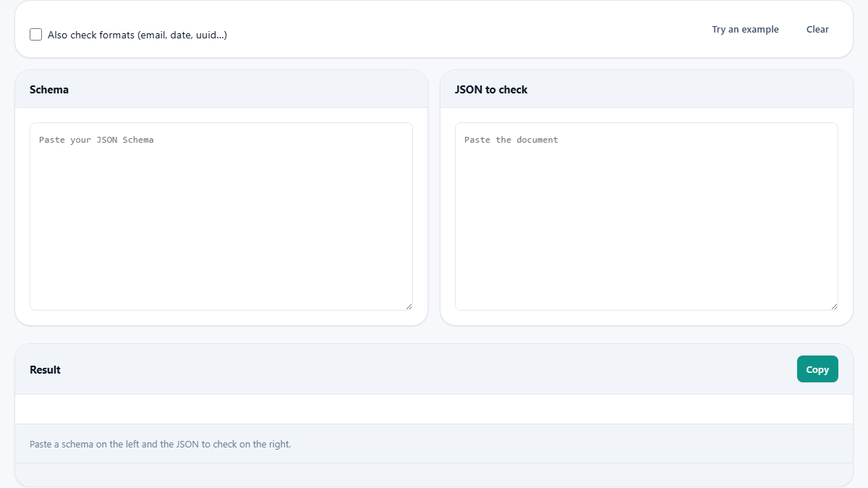
Task: Click the Try an example button
Action: coord(745,30)
